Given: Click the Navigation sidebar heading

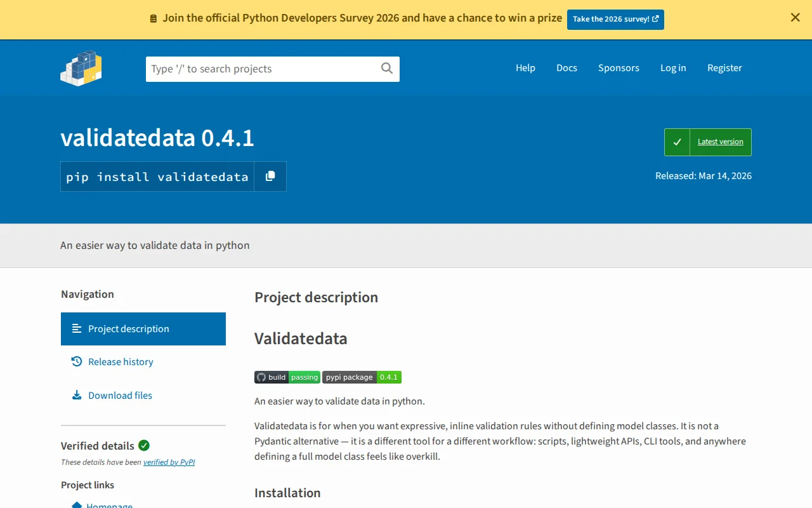Looking at the screenshot, I should (88, 294).
